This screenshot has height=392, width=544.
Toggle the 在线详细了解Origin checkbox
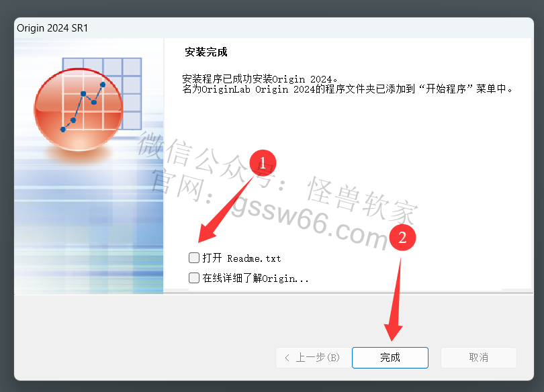coord(194,278)
